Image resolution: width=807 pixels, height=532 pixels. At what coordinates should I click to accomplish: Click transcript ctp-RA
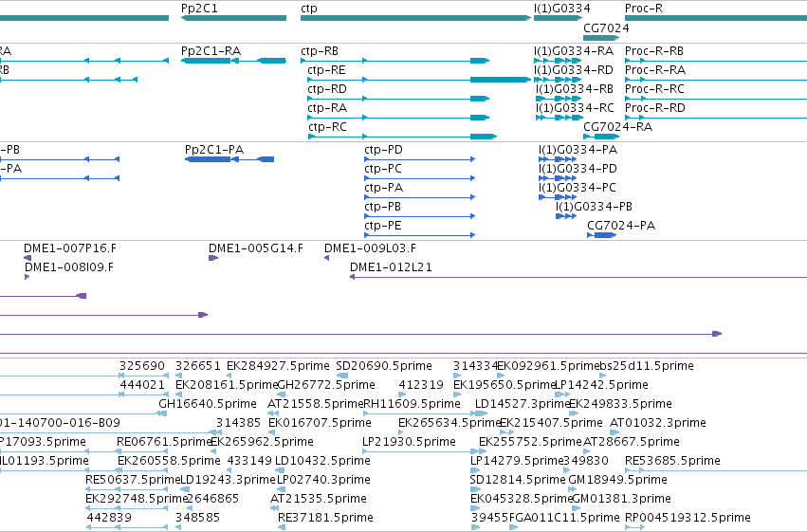(398, 118)
